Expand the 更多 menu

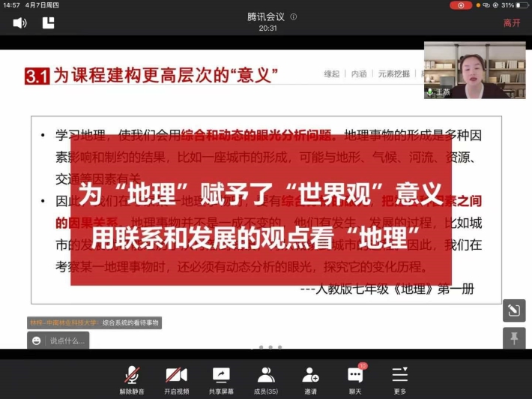(x=400, y=379)
